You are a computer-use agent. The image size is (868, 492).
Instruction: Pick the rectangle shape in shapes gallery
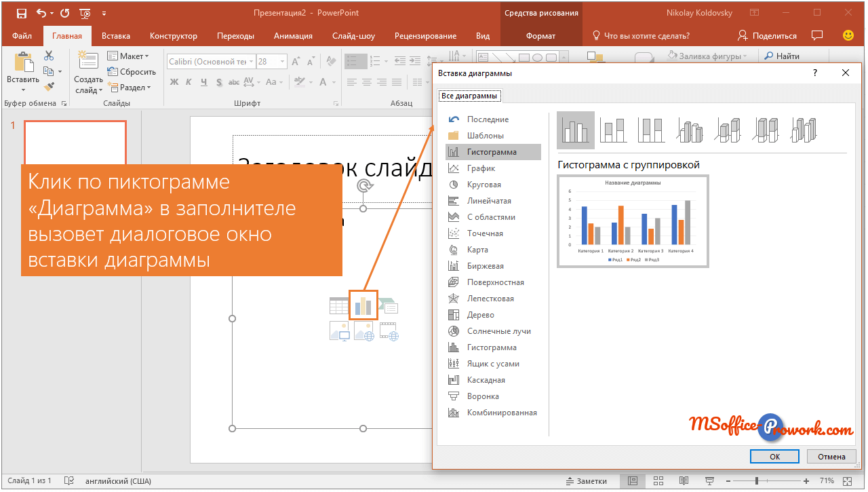[523, 57]
